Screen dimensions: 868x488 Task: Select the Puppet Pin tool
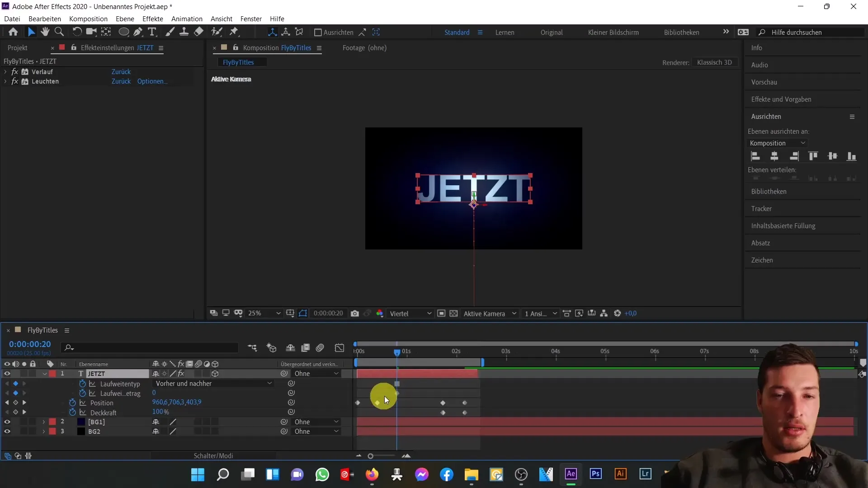[x=234, y=32]
